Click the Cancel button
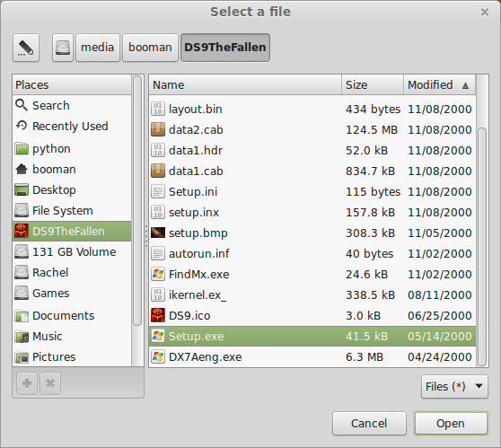 (369, 424)
